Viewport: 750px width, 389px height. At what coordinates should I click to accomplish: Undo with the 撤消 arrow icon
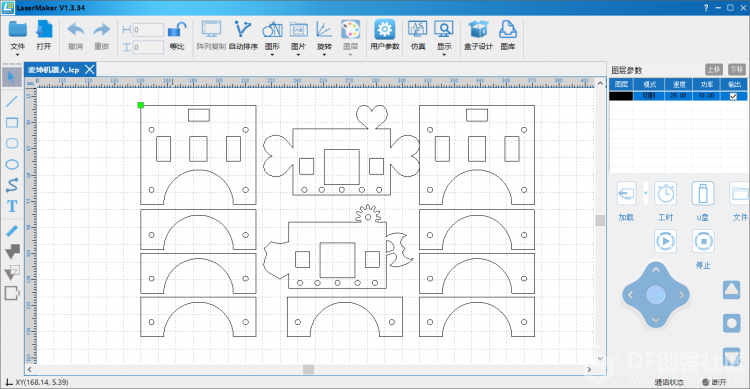tap(76, 30)
